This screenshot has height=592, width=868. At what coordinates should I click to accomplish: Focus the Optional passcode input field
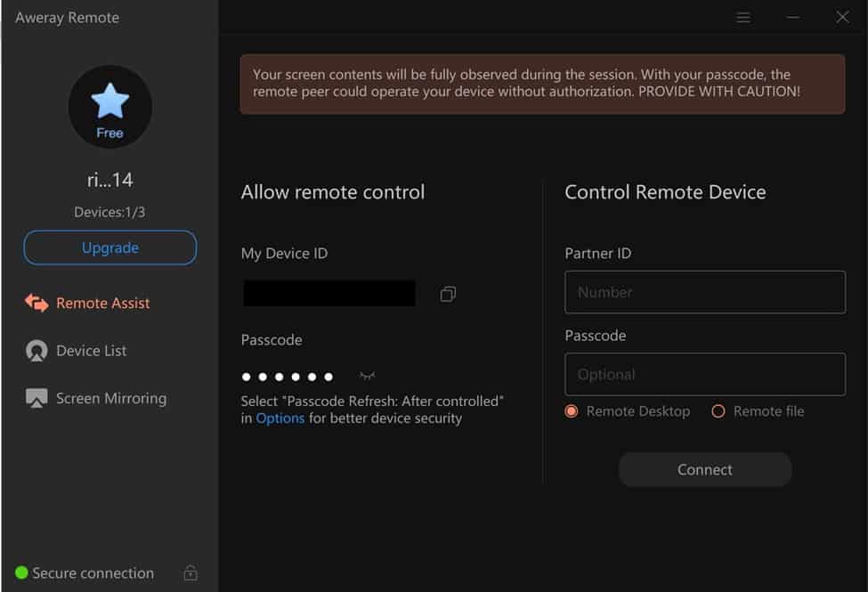pos(705,375)
